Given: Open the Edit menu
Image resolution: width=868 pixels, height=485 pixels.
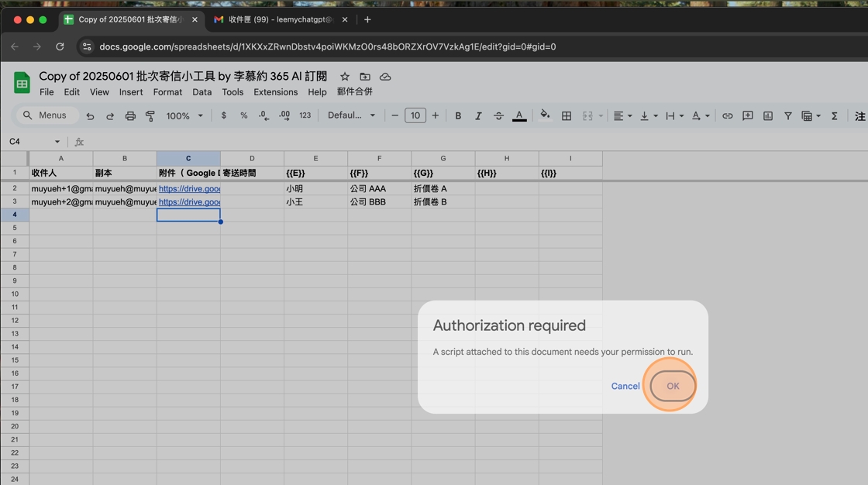Looking at the screenshot, I should click(x=71, y=92).
